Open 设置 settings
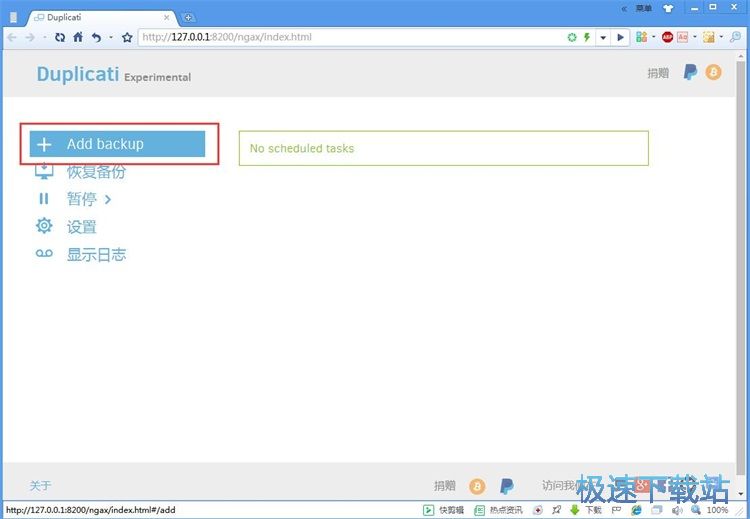Viewport: 750px width, 519px height. (x=82, y=227)
